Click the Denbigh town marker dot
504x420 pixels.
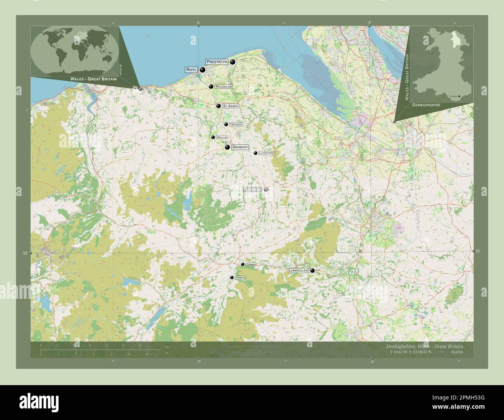coord(227,147)
